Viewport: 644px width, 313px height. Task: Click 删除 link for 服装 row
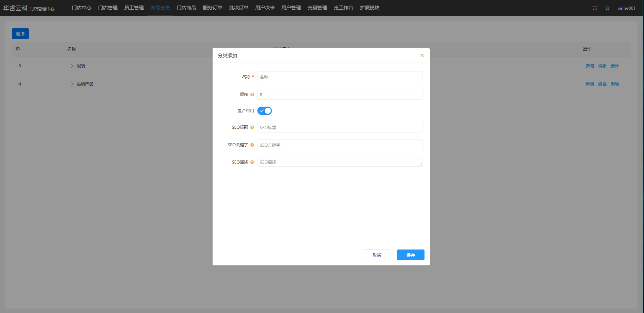click(x=614, y=66)
